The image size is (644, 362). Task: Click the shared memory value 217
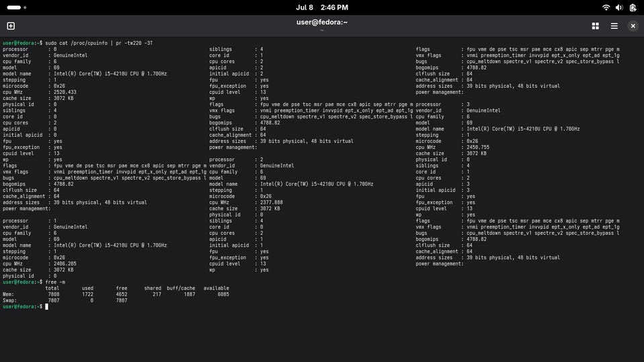(x=157, y=294)
